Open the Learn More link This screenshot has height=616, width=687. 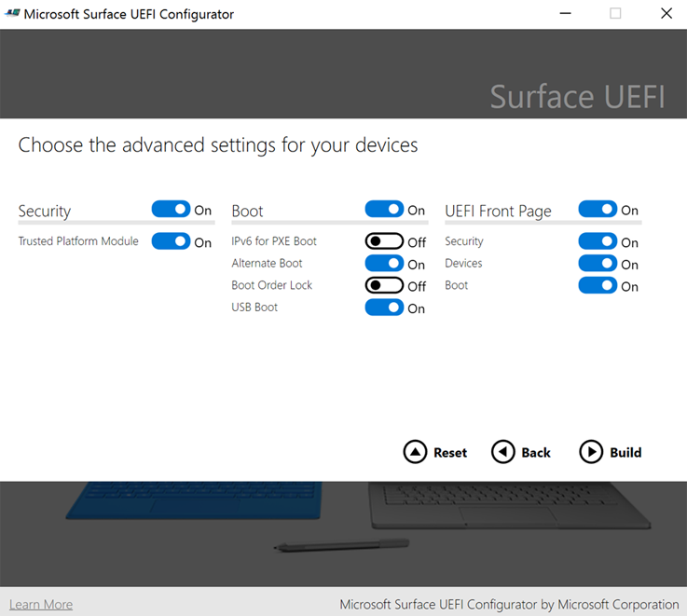(41, 605)
